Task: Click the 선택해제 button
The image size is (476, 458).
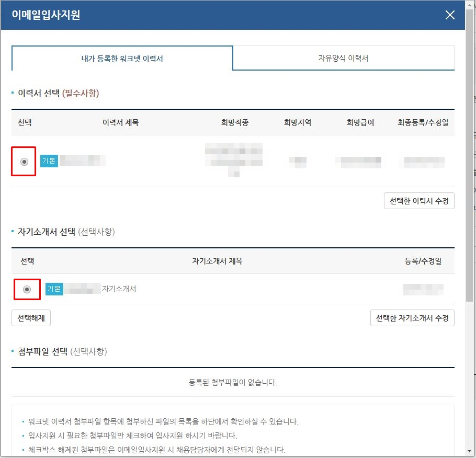Action: 31,318
